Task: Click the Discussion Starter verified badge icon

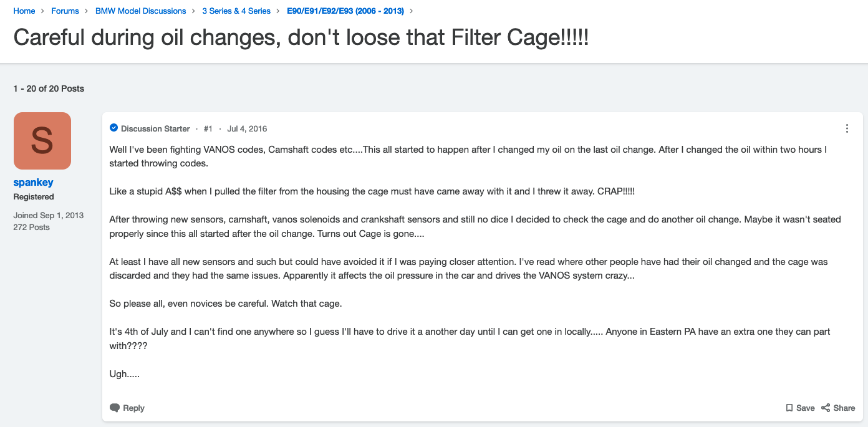Action: (x=113, y=128)
